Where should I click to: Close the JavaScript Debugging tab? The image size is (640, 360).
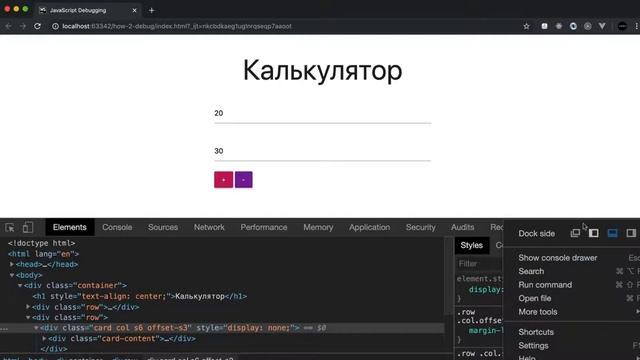click(134, 10)
